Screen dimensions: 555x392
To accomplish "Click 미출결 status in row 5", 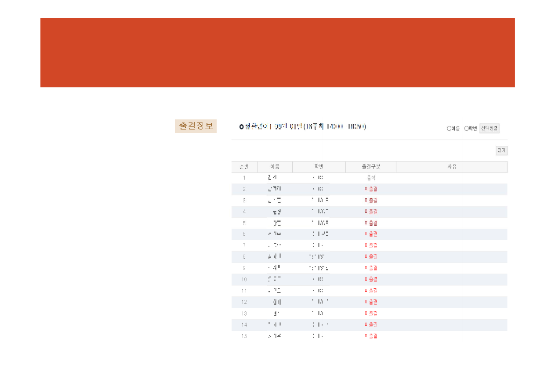I will [x=371, y=223].
